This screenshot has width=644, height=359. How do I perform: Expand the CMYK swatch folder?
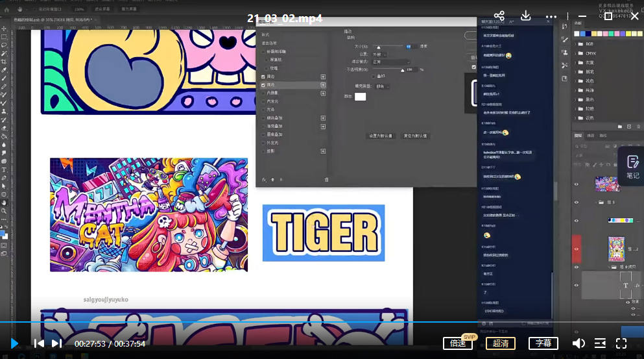point(580,53)
